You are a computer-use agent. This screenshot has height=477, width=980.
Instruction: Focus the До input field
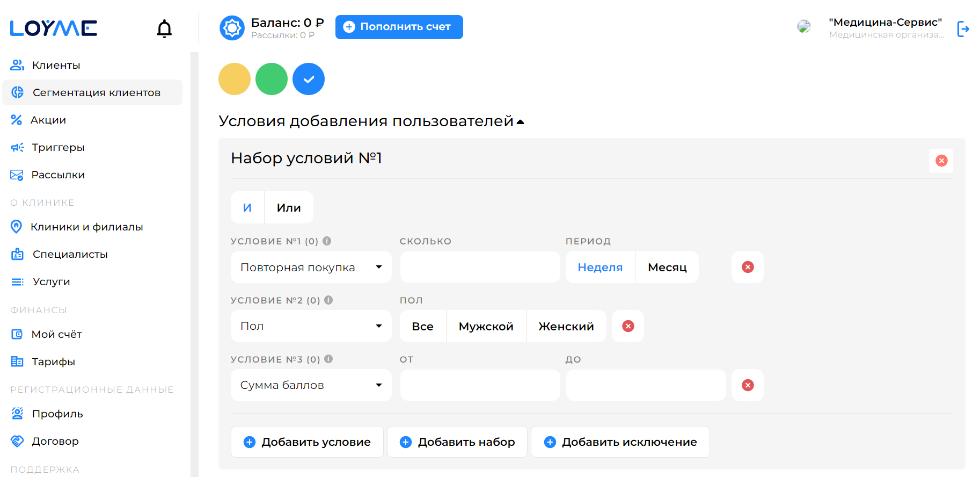tap(646, 385)
